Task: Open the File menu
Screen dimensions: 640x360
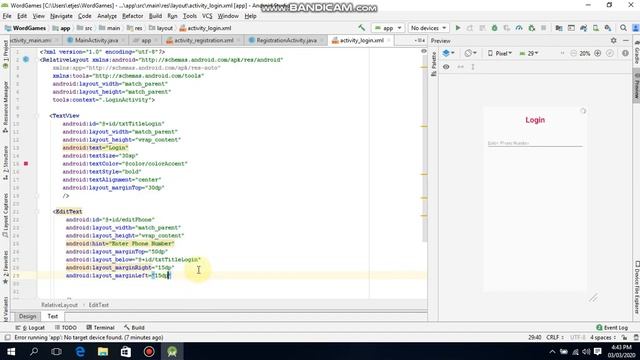Action: pyautogui.click(x=7, y=16)
